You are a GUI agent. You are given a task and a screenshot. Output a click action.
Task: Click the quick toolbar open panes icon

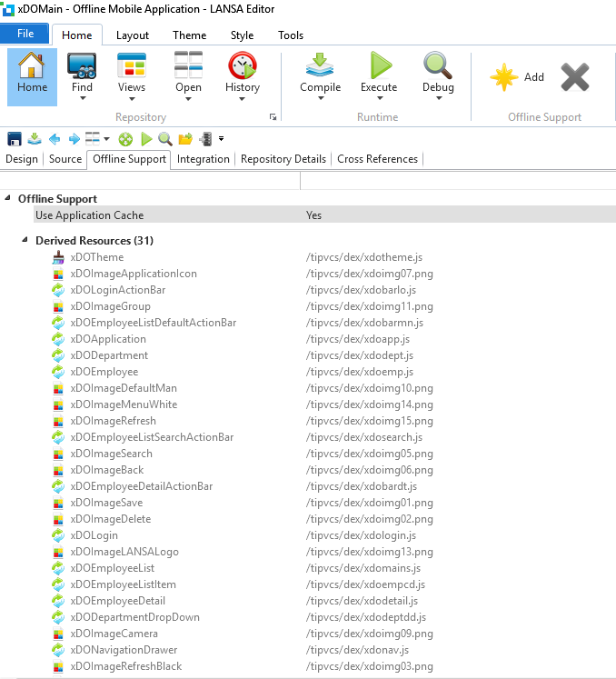[92, 138]
